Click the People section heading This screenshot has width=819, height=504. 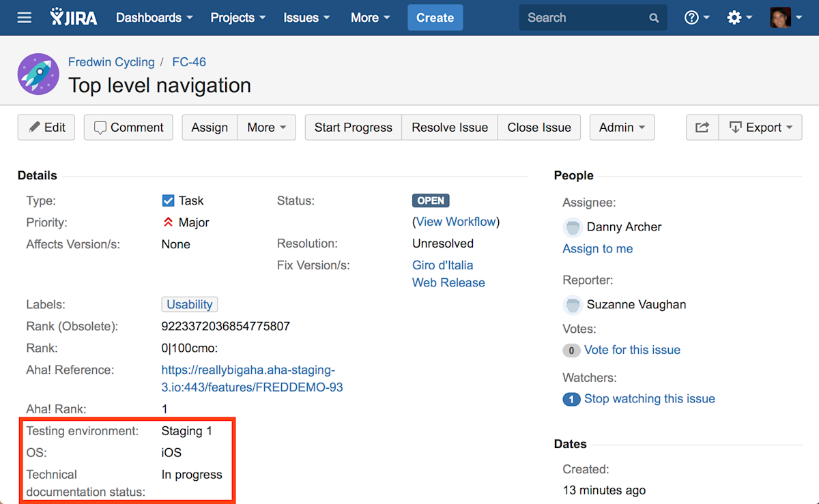[574, 175]
